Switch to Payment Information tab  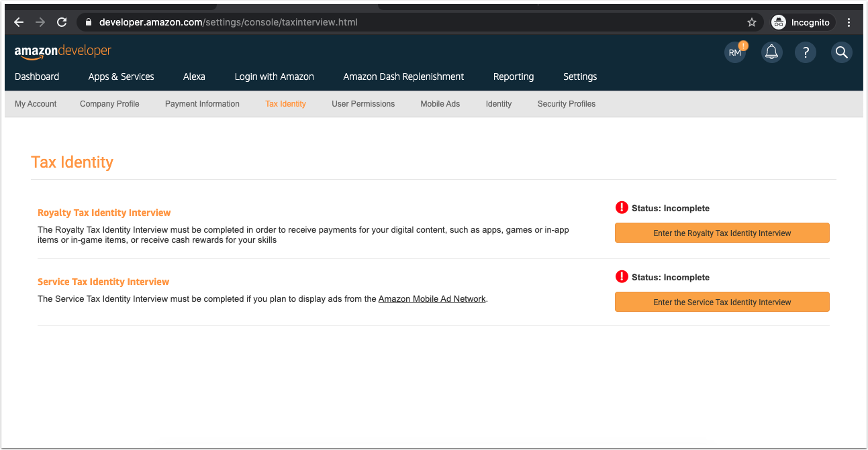[x=202, y=104]
